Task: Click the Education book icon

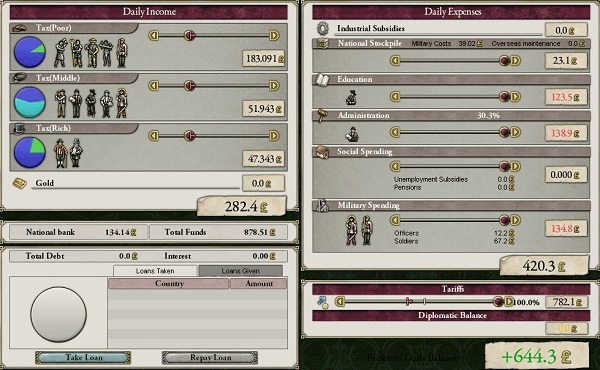Action: (x=322, y=80)
